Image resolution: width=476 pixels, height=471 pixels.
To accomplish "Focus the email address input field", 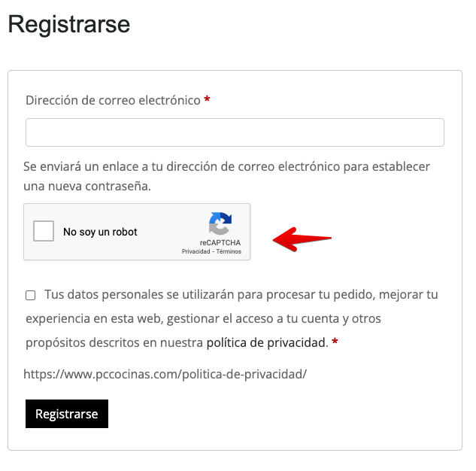I will [x=235, y=132].
